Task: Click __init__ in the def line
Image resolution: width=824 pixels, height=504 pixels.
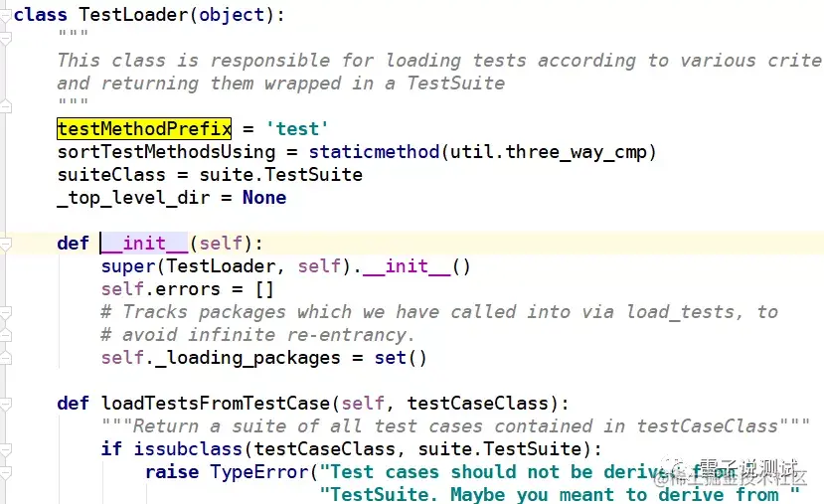Action: coord(144,244)
